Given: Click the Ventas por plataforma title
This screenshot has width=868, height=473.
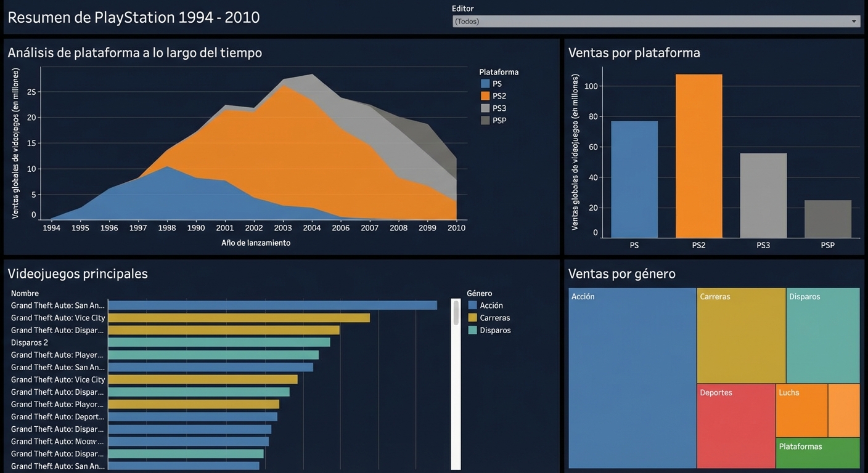Looking at the screenshot, I should click(x=634, y=53).
